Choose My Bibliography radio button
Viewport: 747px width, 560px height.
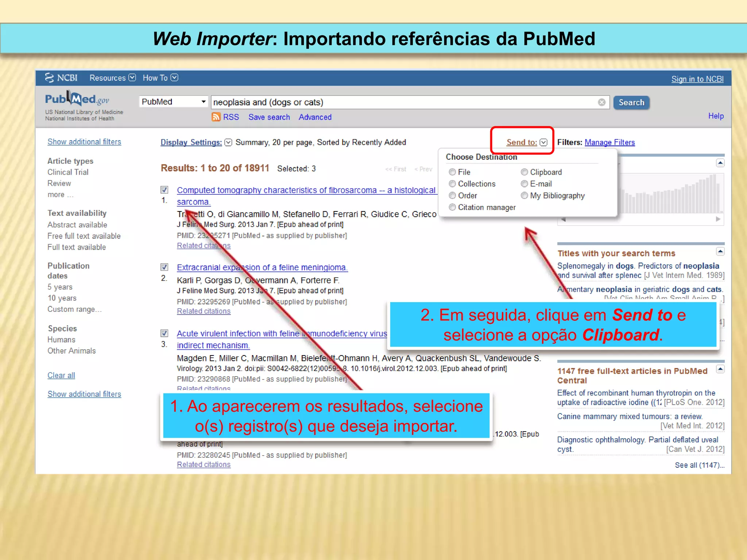(525, 195)
